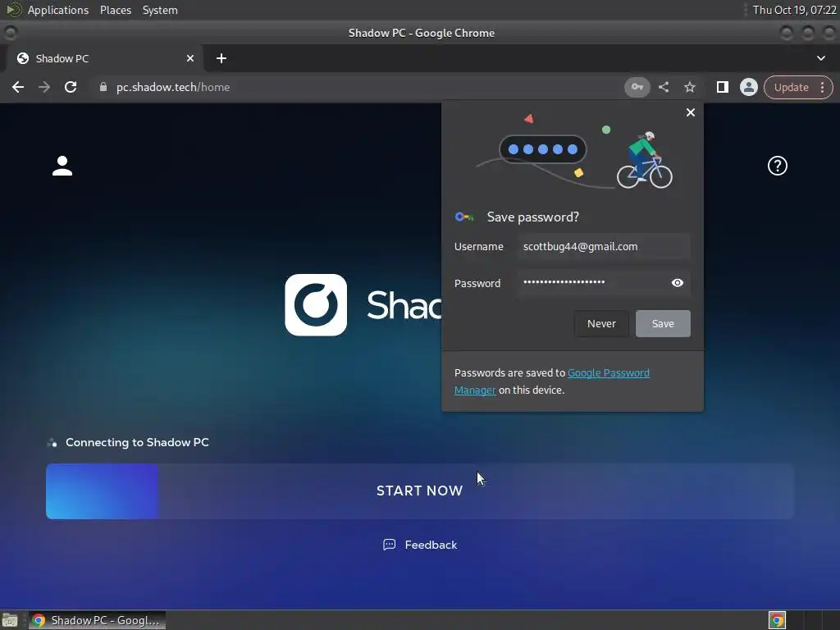Open Chrome three-dot menu

coord(822,87)
